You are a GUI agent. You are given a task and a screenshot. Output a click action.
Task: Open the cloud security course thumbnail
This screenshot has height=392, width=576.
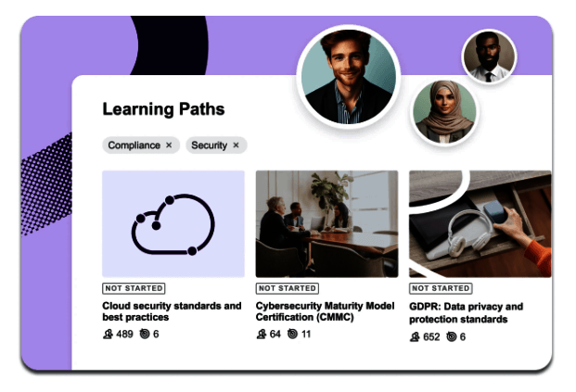click(173, 223)
